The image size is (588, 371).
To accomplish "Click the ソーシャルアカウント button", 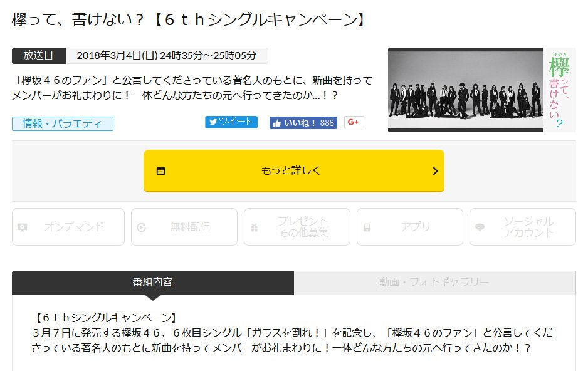I will point(523,227).
